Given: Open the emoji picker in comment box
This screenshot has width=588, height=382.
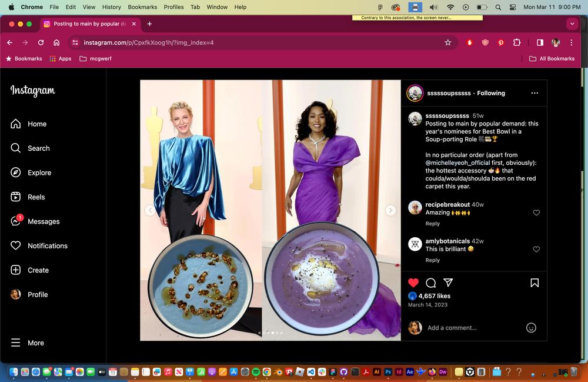Looking at the screenshot, I should pyautogui.click(x=531, y=328).
